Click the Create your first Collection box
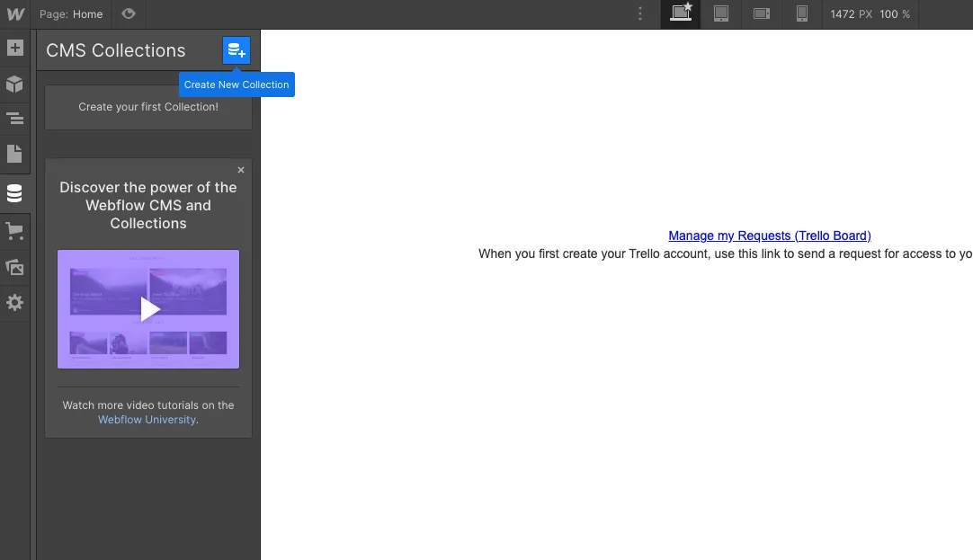This screenshot has width=973, height=560. (x=148, y=107)
